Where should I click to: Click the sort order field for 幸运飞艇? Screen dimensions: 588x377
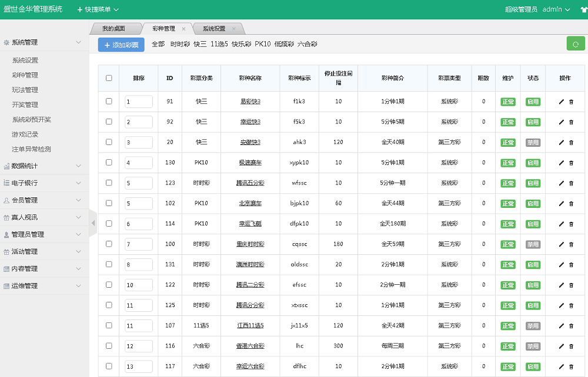click(138, 224)
